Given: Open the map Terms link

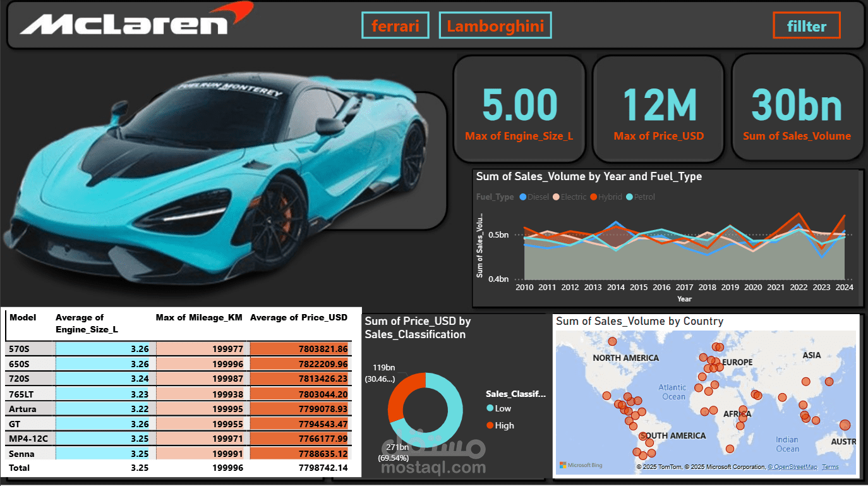Looking at the screenshot, I should [830, 467].
